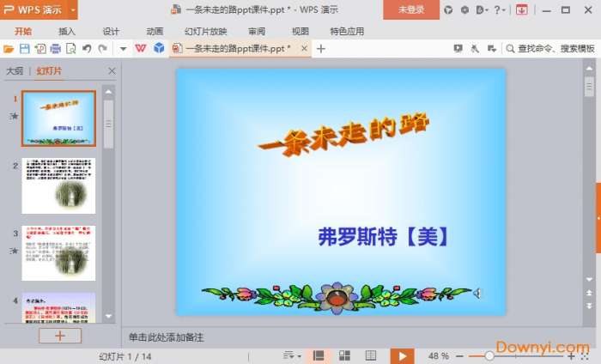Click the 48 % zoom level
This screenshot has width=601, height=364.
tap(439, 356)
